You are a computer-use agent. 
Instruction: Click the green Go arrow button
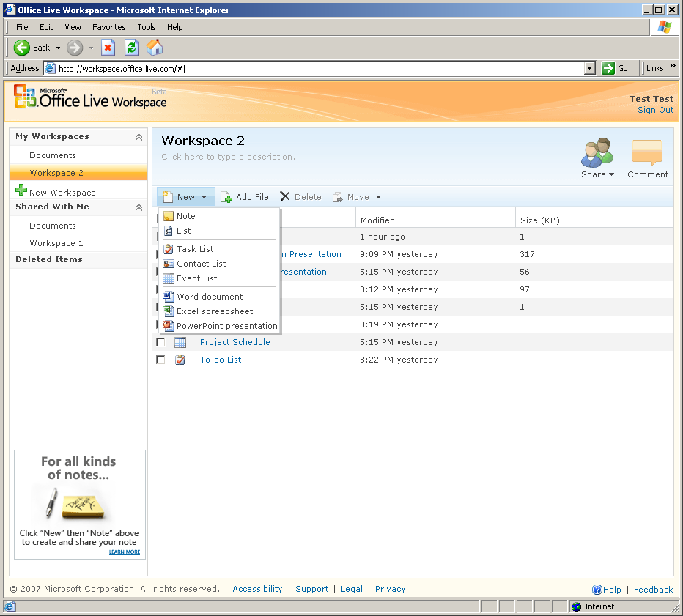point(608,68)
